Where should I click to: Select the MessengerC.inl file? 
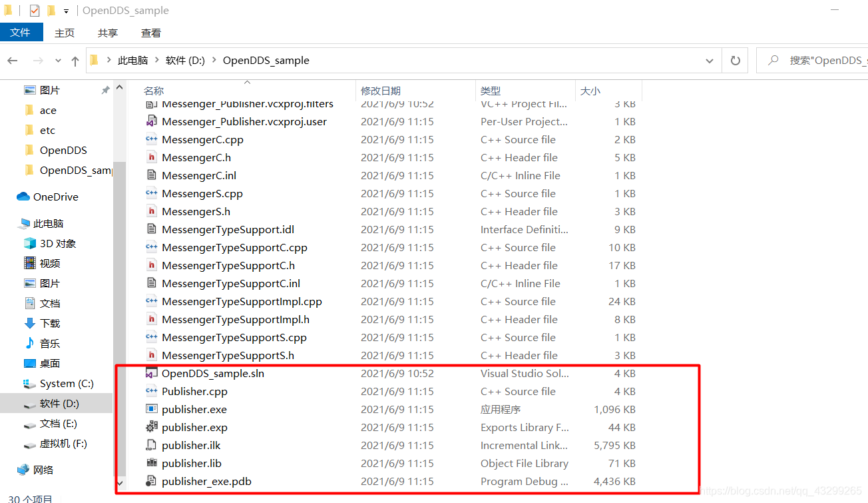[199, 176]
